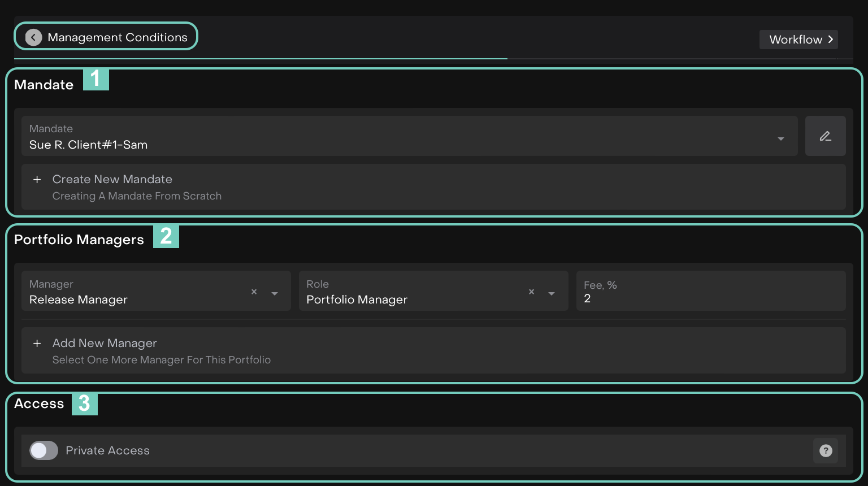Viewport: 868px width, 486px height.
Task: Click the chevron arrow on Workflow
Action: tap(831, 40)
